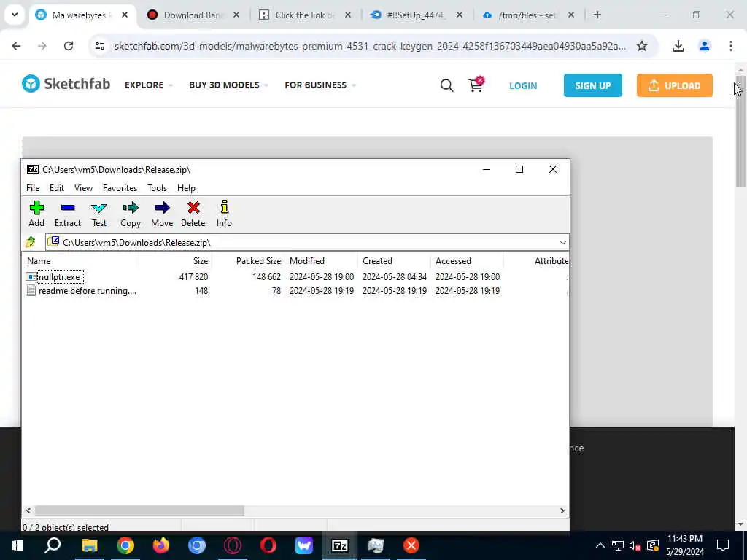Image resolution: width=747 pixels, height=560 pixels.
Task: Select nullptr.exe in the archive
Action: tap(59, 276)
